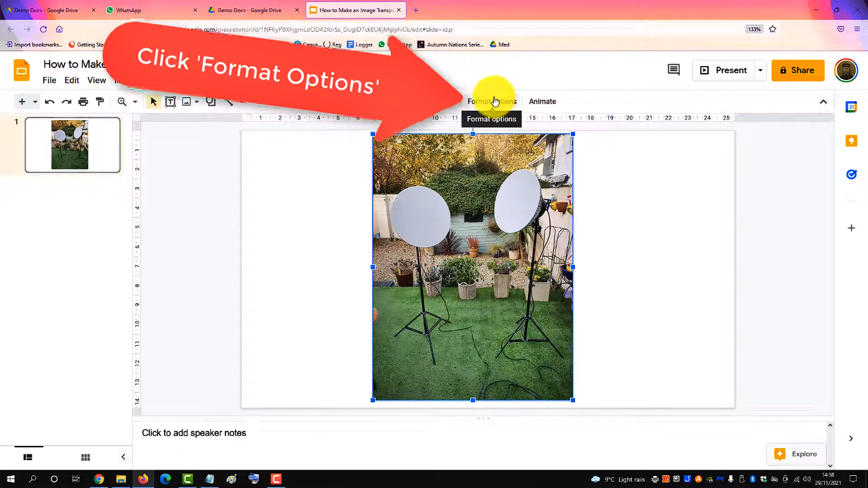The height and width of the screenshot is (488, 868).
Task: Expand the insert image dropdown arrow
Action: (x=197, y=102)
